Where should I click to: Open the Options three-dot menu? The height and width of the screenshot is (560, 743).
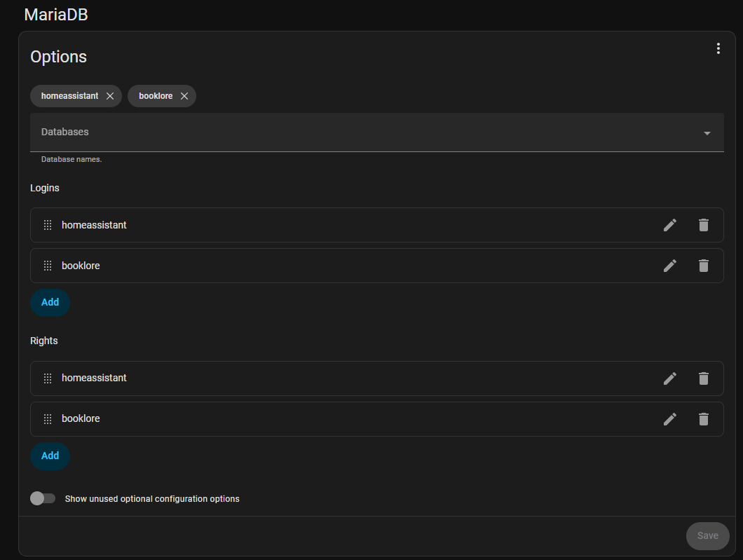718,48
